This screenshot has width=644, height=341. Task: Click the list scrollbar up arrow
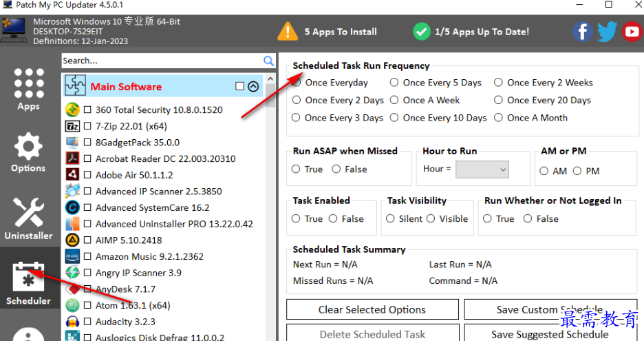(270, 79)
